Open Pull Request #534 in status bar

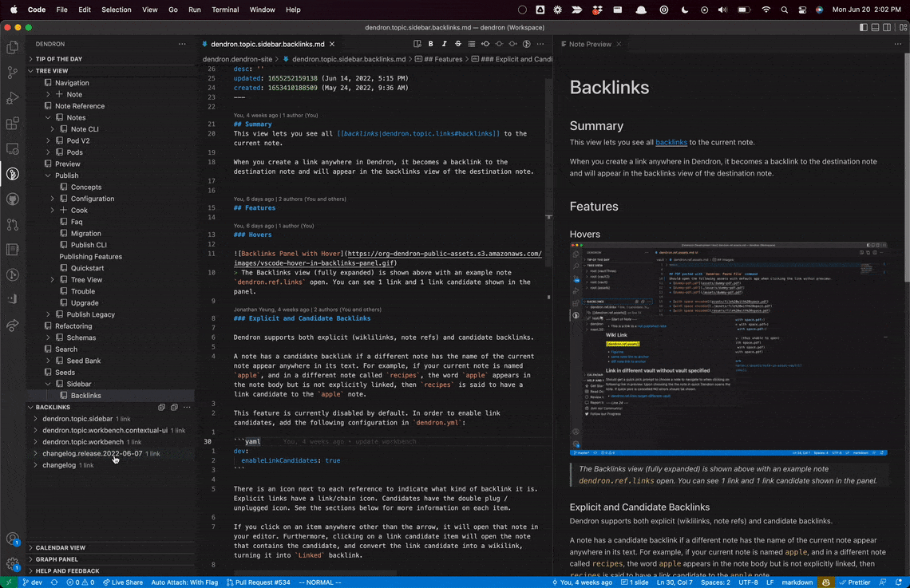point(259,582)
